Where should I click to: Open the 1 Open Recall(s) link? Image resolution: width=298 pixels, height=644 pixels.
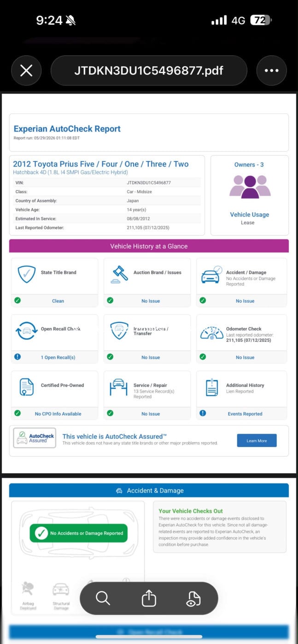[58, 357]
